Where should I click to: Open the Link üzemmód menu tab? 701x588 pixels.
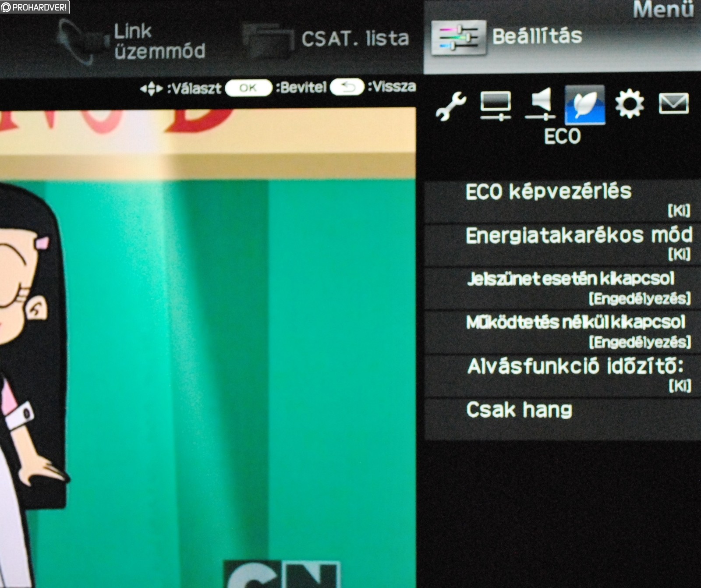(131, 42)
